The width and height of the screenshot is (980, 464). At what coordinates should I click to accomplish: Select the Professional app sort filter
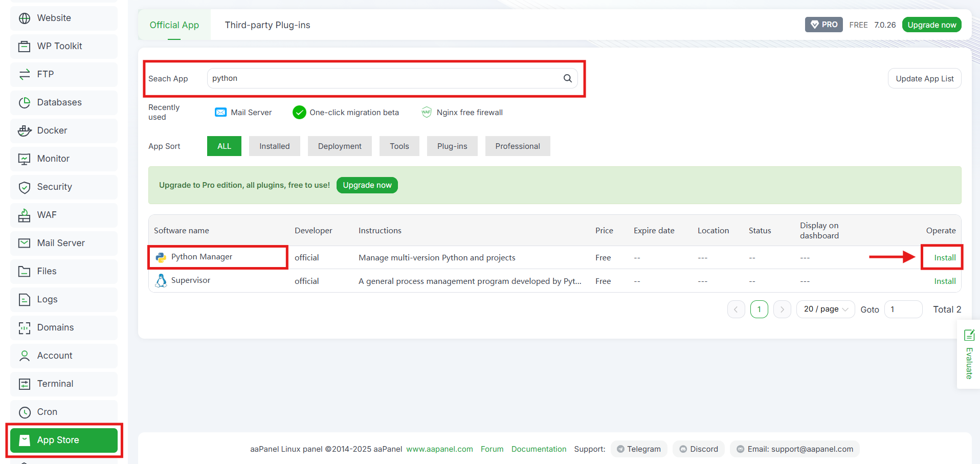(518, 146)
